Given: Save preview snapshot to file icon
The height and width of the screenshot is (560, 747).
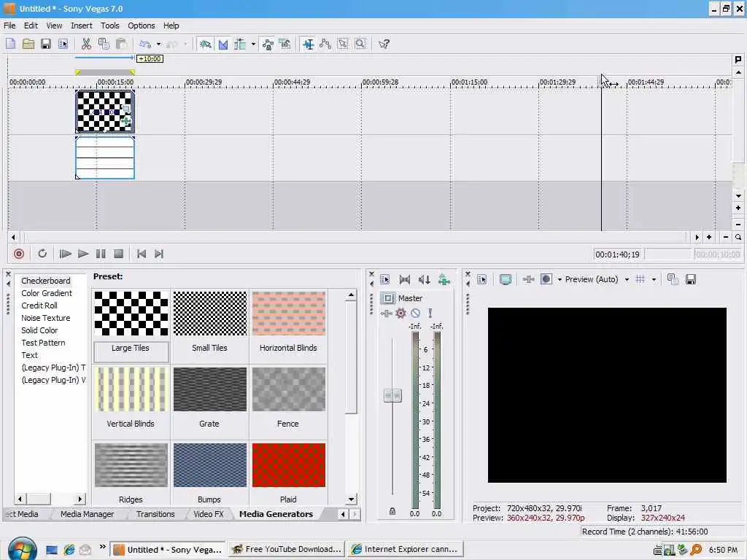Looking at the screenshot, I should [690, 279].
